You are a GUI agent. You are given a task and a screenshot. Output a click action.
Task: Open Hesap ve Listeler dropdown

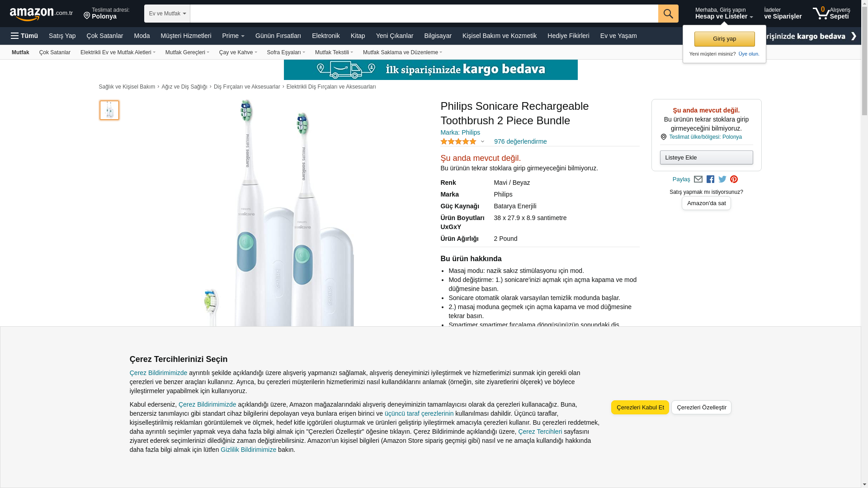(x=724, y=14)
